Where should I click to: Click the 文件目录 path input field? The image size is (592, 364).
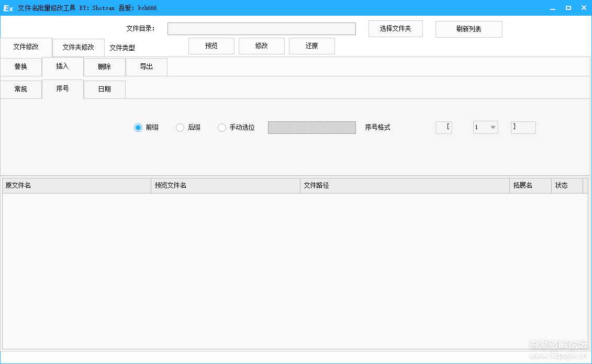[261, 28]
